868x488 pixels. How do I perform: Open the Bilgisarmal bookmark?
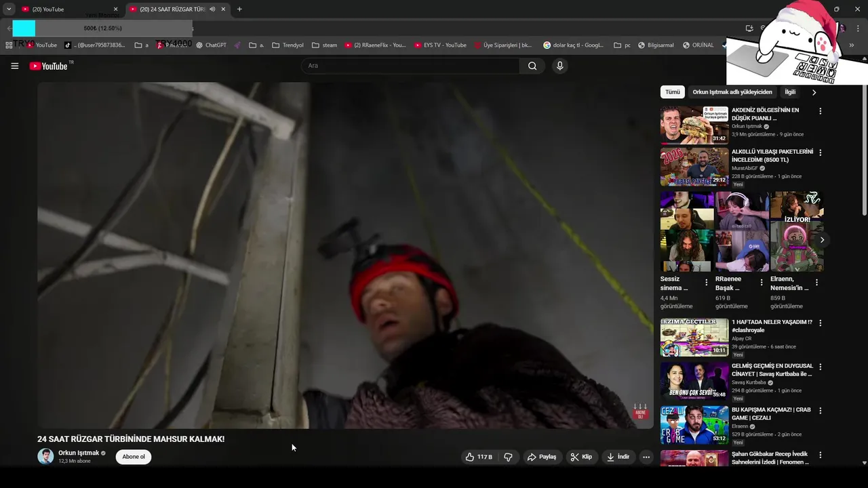(656, 45)
